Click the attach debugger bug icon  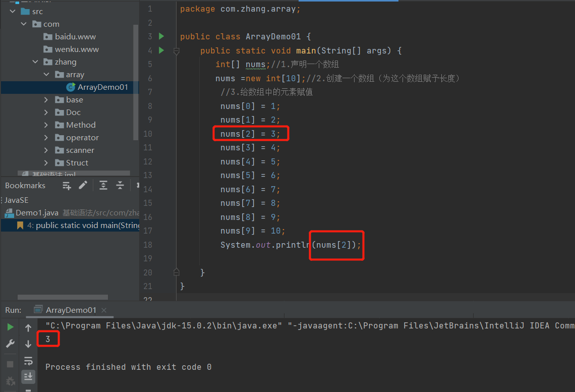tap(10, 381)
